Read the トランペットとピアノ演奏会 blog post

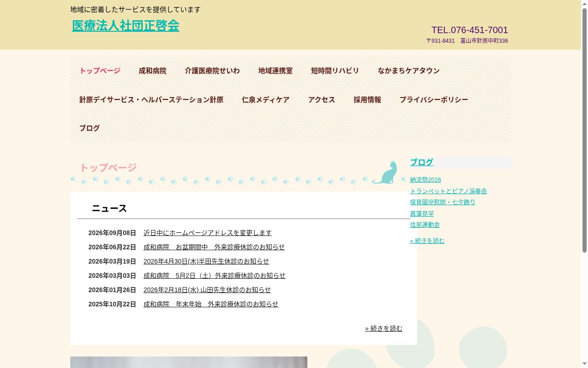(448, 191)
